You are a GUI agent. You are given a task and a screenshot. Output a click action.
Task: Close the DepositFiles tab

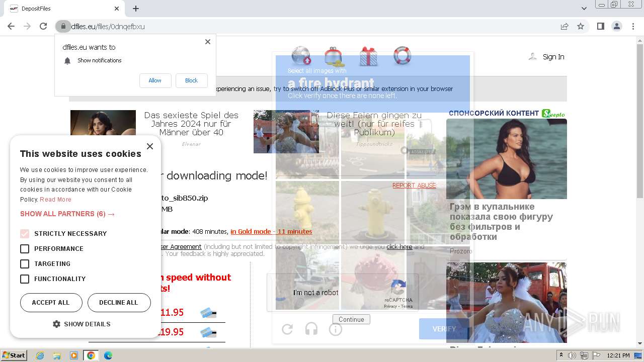pos(117,9)
